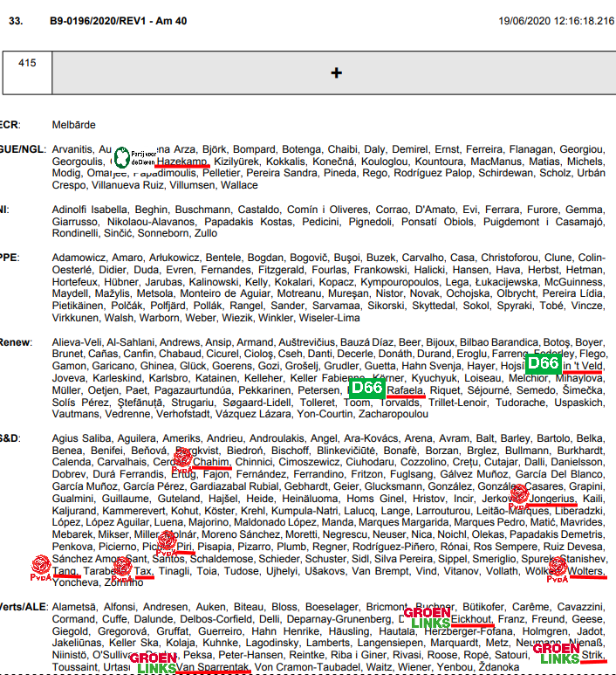Click the name Deparnay-Grunenberg
The width and height of the screenshot is (616, 675).
click(339, 618)
